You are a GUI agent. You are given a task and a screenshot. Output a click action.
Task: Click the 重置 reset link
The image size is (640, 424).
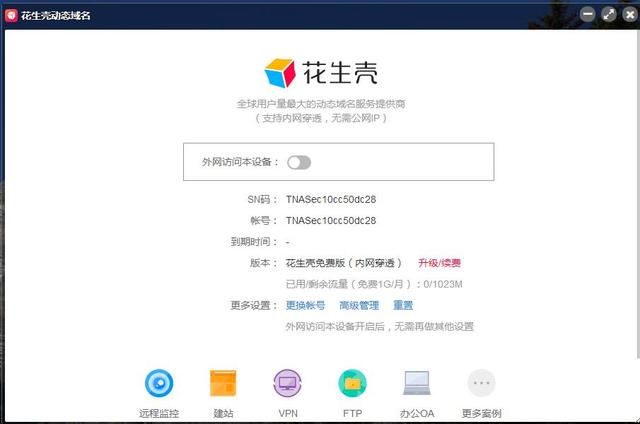tap(403, 305)
